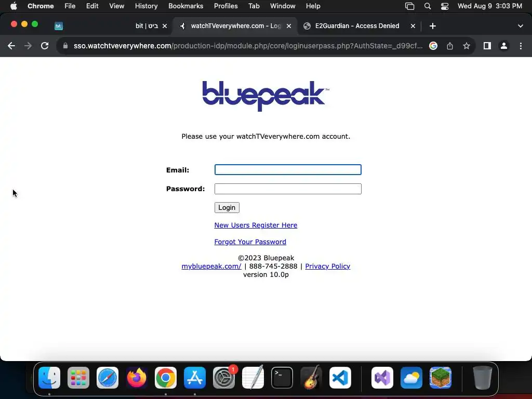Click the bluepeak logo
This screenshot has height=399, width=532.
[265, 96]
